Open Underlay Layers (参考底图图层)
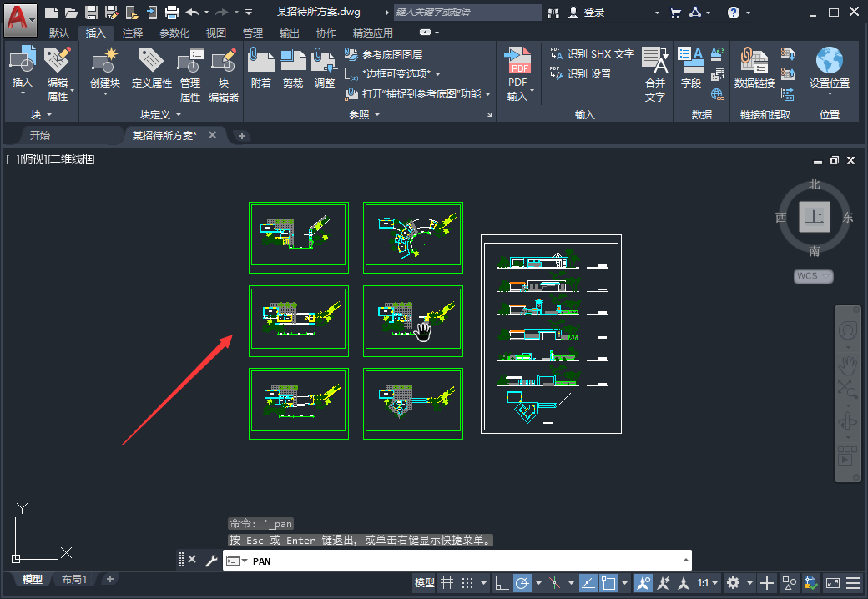The width and height of the screenshot is (868, 599). click(384, 54)
